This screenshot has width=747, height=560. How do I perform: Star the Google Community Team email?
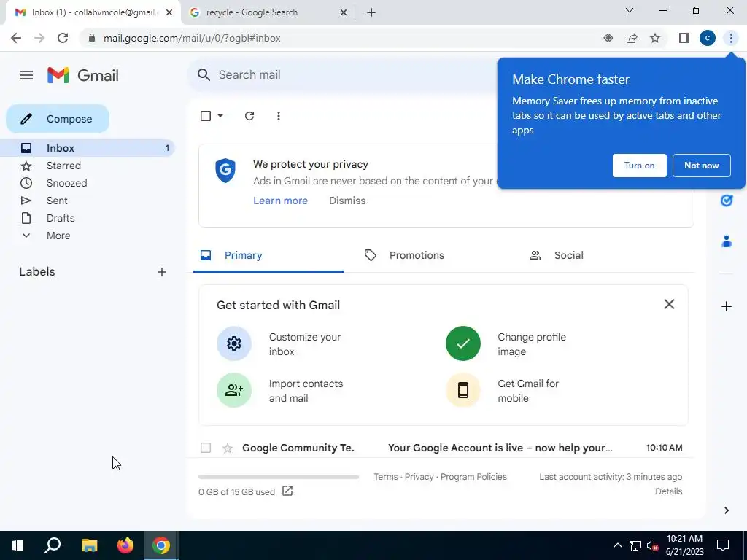pyautogui.click(x=228, y=448)
